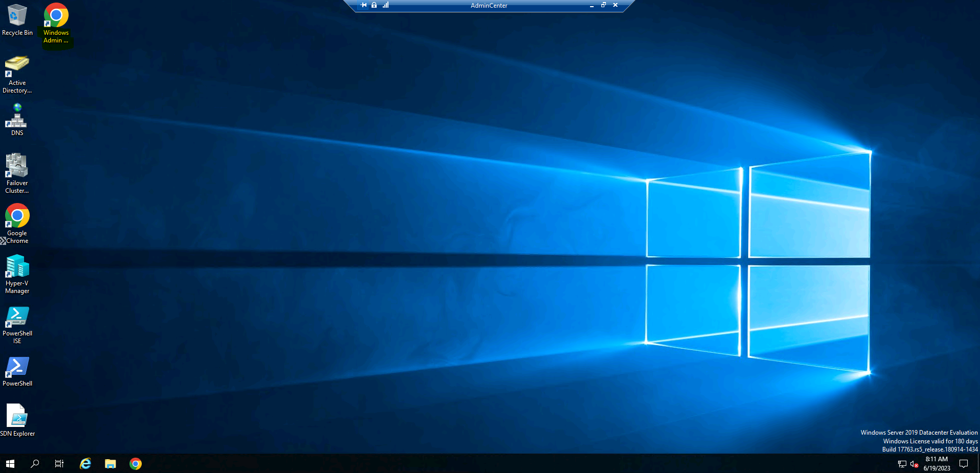This screenshot has width=980, height=473.
Task: Click the muted volume tray icon
Action: 914,464
